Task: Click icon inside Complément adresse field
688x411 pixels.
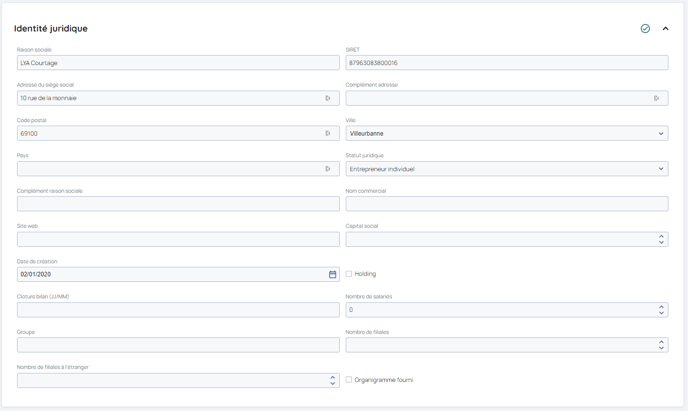Action: click(657, 98)
